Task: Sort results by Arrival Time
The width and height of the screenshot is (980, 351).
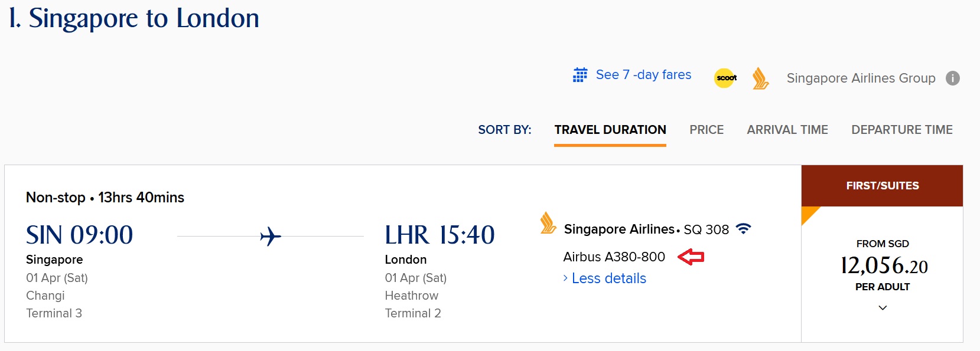Action: point(787,130)
